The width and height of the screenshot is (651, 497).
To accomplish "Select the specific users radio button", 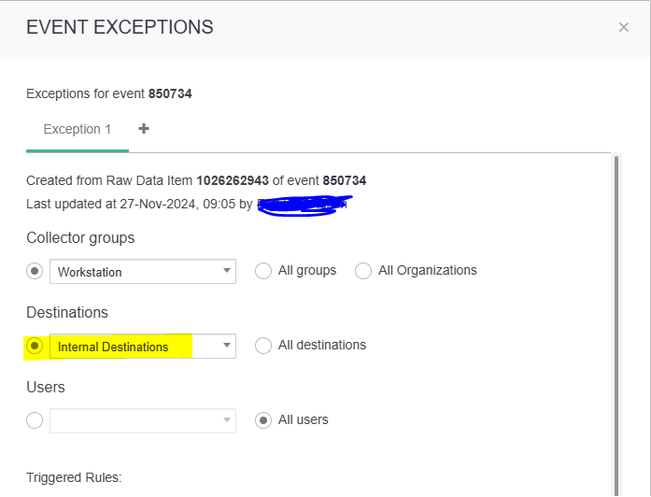I will coord(35,420).
